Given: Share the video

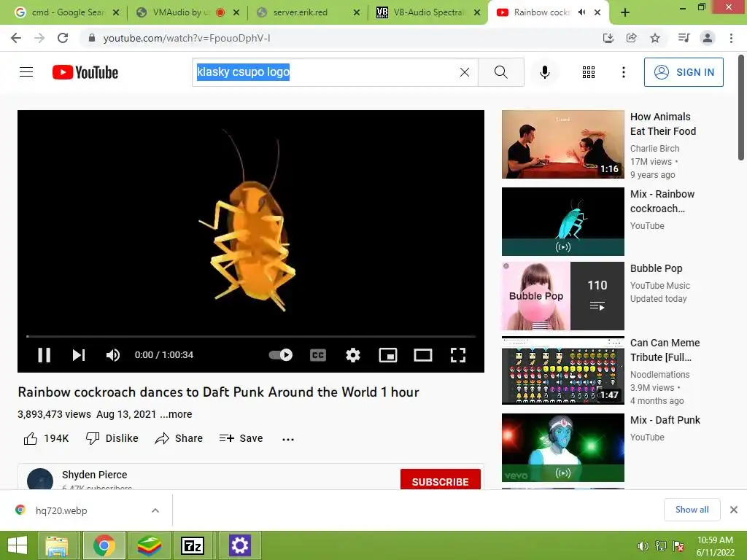Looking at the screenshot, I should pos(179,438).
